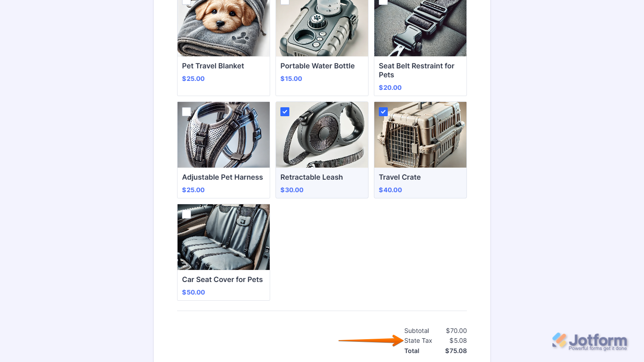Screen dimensions: 644x362
Task: Uncheck the Retractable Leash checkbox
Action: pos(285,112)
